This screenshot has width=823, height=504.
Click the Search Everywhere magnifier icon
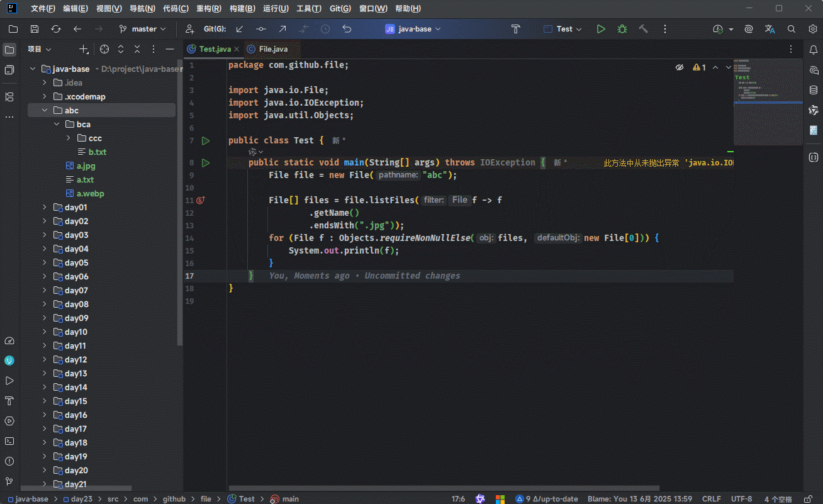pyautogui.click(x=792, y=29)
